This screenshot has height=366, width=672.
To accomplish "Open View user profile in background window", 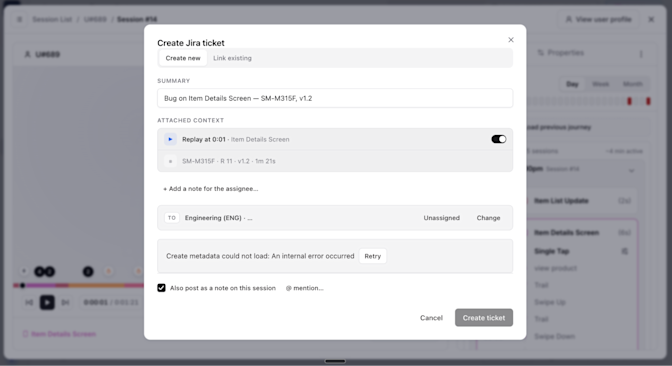I will (x=599, y=19).
